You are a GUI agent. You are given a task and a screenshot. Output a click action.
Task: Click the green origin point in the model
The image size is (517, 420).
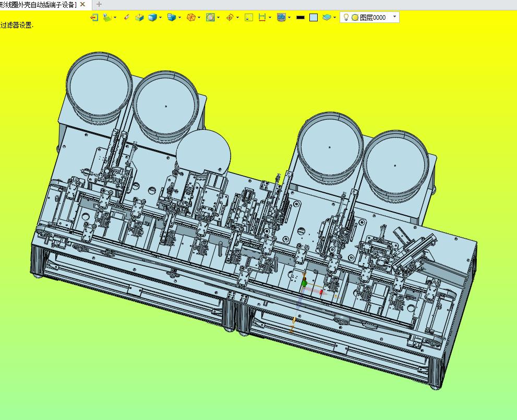304,283
